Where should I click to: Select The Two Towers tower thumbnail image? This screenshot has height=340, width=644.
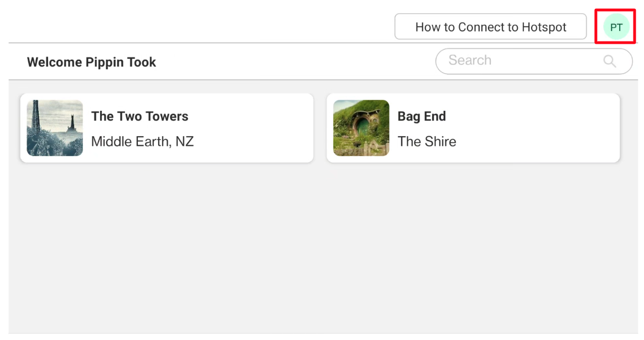point(55,128)
